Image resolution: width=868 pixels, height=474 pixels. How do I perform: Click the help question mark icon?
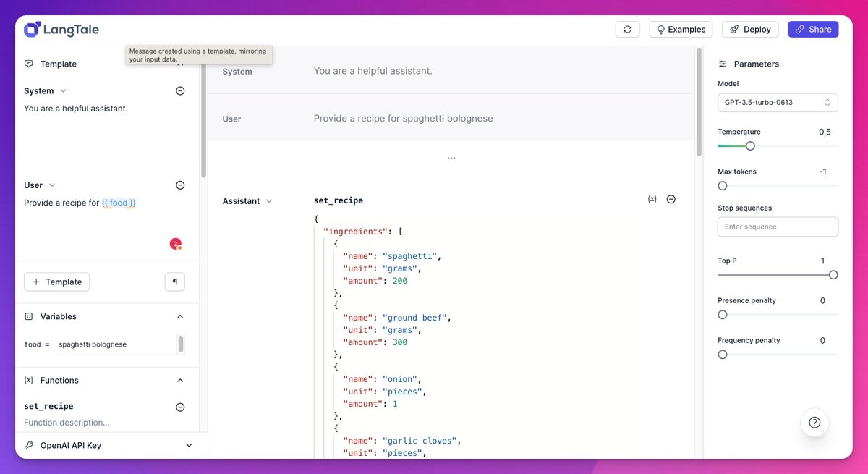tap(814, 422)
